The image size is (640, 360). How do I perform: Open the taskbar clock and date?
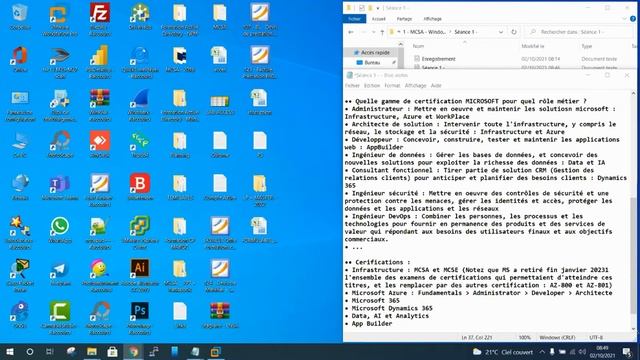602,351
